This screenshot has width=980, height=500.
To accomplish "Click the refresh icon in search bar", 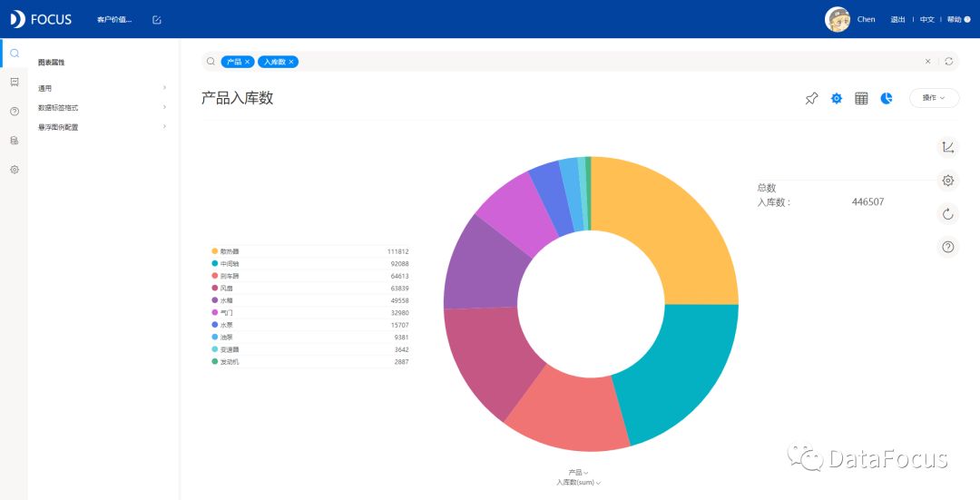I will pos(949,61).
